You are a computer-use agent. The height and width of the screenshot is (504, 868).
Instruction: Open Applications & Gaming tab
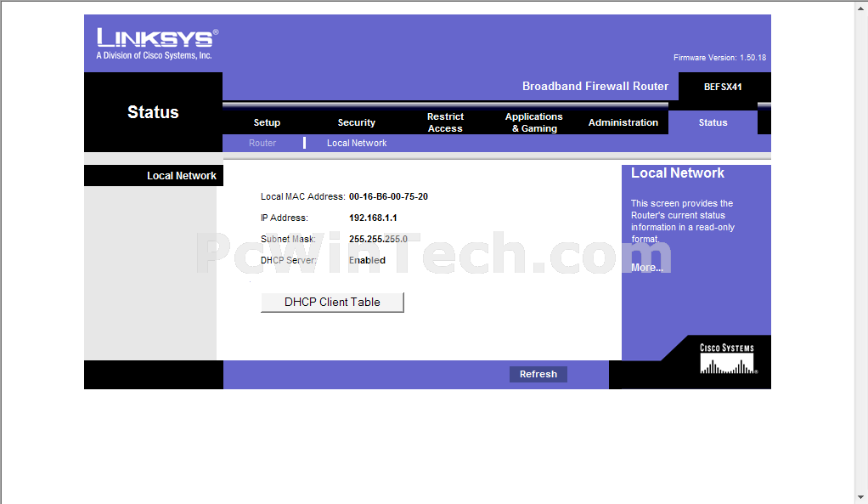coord(534,122)
